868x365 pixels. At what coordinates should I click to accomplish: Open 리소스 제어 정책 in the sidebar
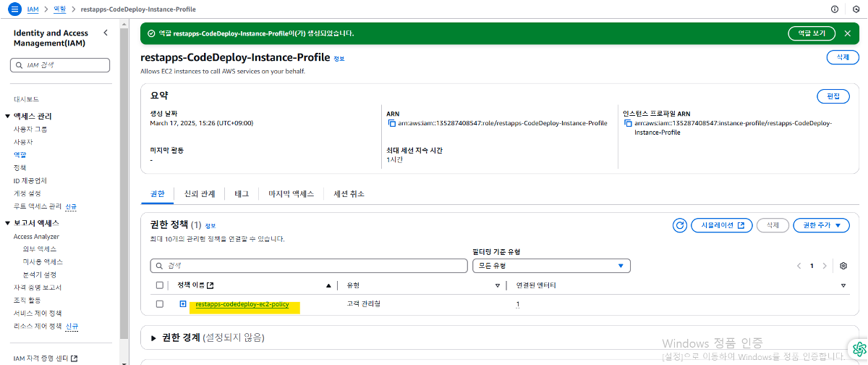38,326
